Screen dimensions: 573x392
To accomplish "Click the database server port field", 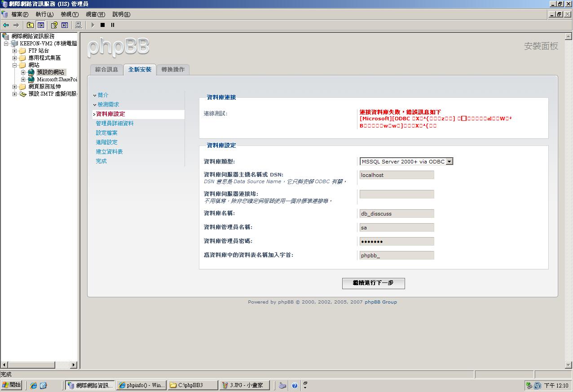I will (x=397, y=194).
